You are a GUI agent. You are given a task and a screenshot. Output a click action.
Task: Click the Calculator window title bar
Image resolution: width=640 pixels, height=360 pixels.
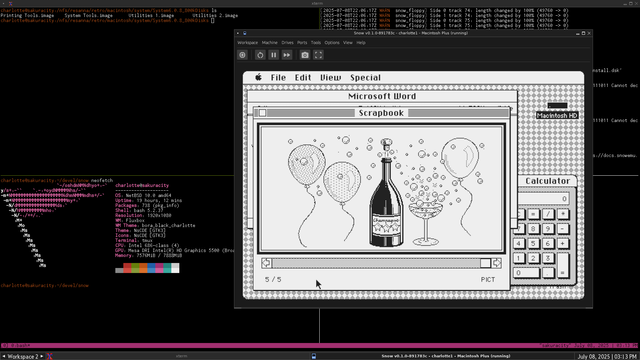547,181
